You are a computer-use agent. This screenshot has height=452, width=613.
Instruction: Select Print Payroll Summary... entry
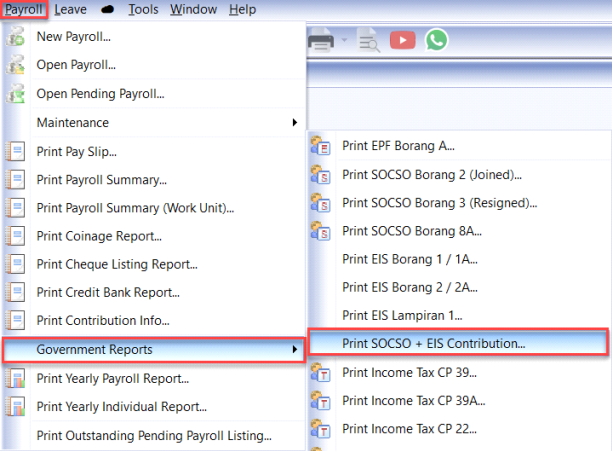pyautogui.click(x=102, y=179)
